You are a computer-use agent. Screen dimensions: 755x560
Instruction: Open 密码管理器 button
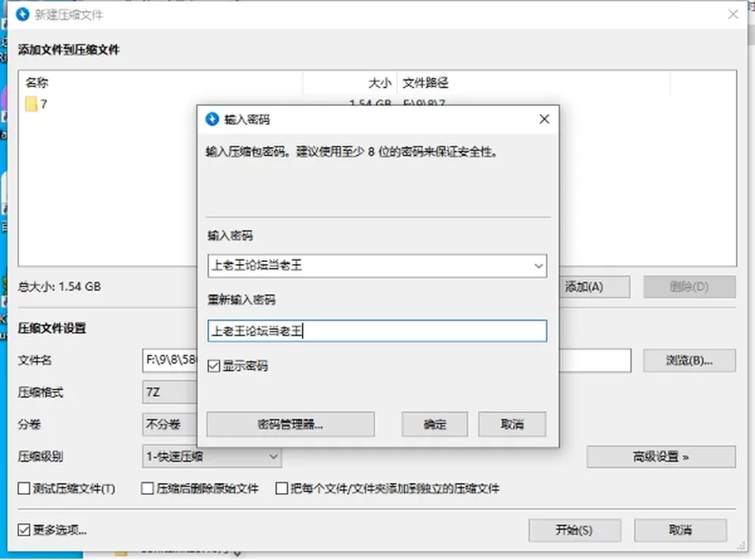click(x=290, y=424)
